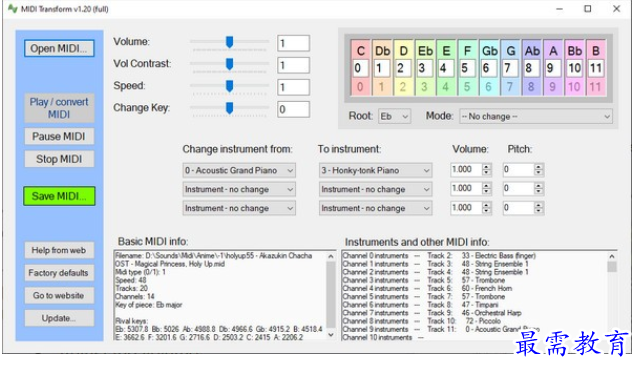Open third row To instrument dropdown
The width and height of the screenshot is (637, 375).
coord(375,208)
